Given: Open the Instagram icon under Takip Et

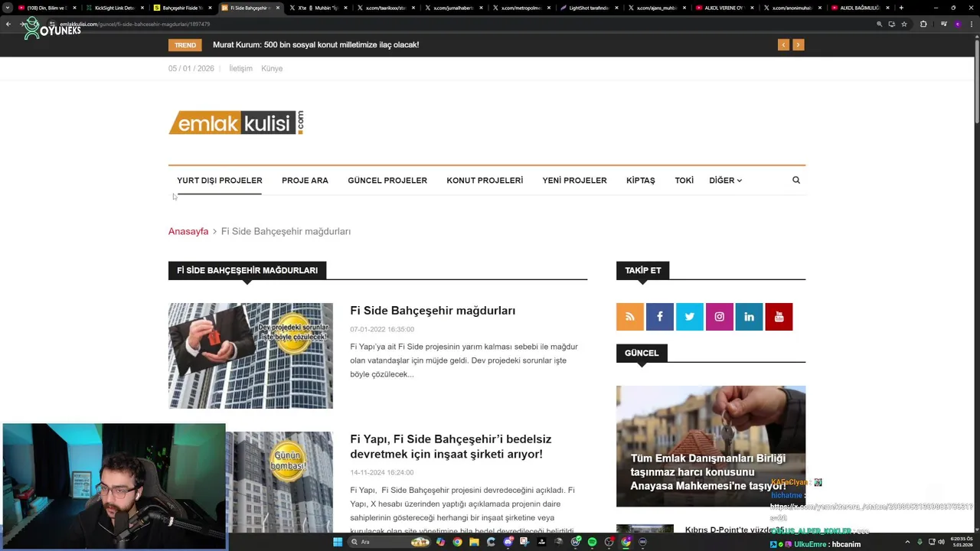Looking at the screenshot, I should [x=719, y=317].
